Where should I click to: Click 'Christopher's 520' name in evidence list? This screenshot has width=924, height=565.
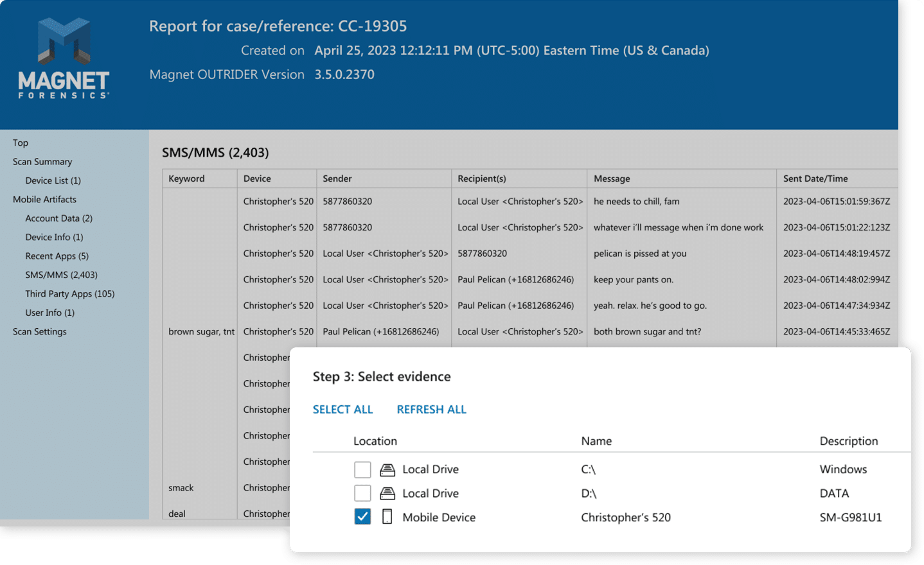point(626,517)
